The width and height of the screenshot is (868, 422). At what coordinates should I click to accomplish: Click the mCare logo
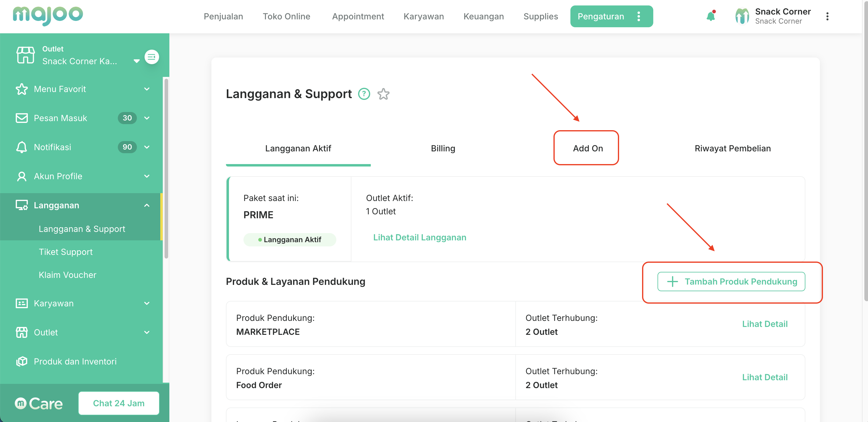pyautogui.click(x=39, y=404)
